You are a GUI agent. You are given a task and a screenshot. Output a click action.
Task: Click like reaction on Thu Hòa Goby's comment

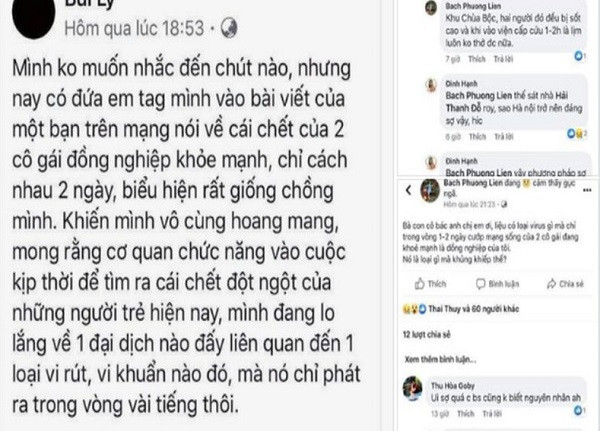pos(580,411)
